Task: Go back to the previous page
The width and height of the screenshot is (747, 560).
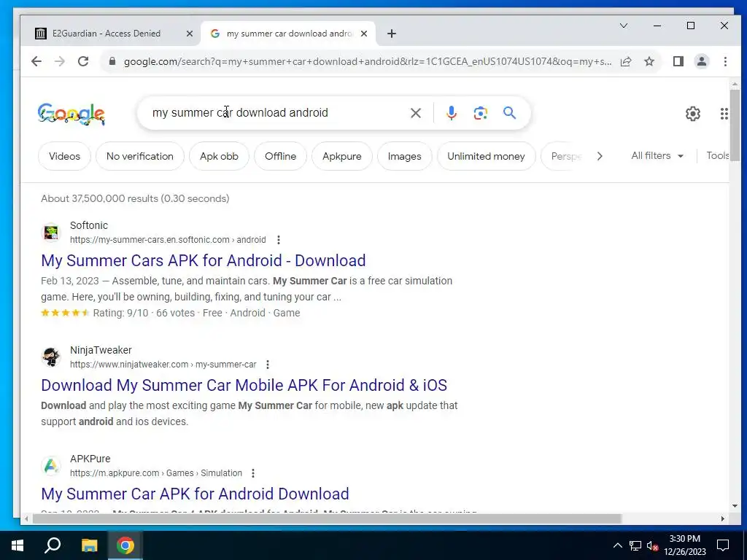Action: coord(36,61)
